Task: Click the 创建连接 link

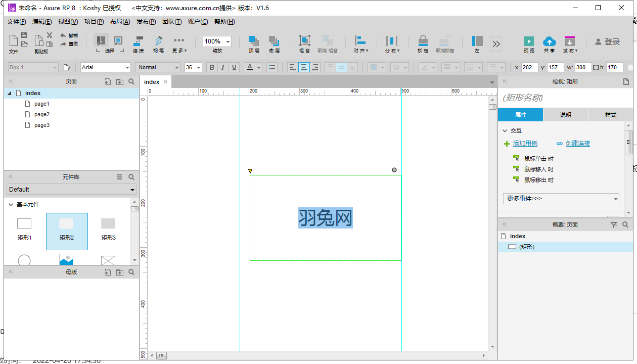Action: pyautogui.click(x=578, y=144)
